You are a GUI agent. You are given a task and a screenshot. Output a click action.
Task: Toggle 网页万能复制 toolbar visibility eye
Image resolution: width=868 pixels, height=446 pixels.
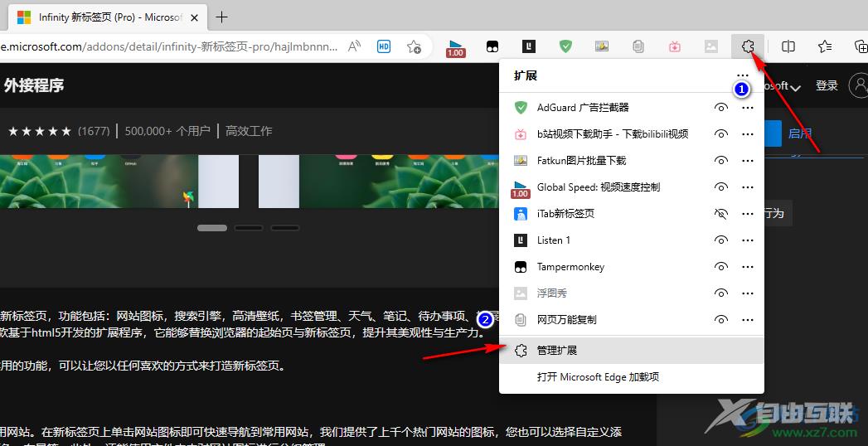(720, 320)
